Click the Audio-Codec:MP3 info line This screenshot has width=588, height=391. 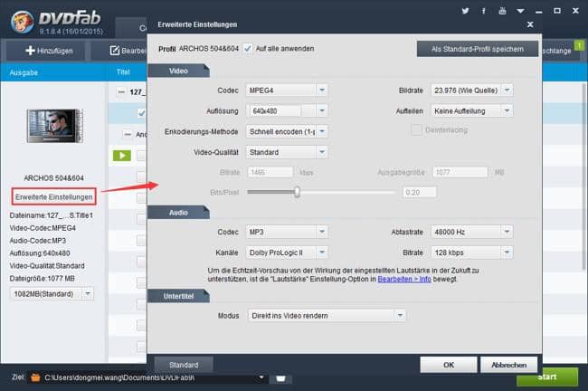point(38,241)
